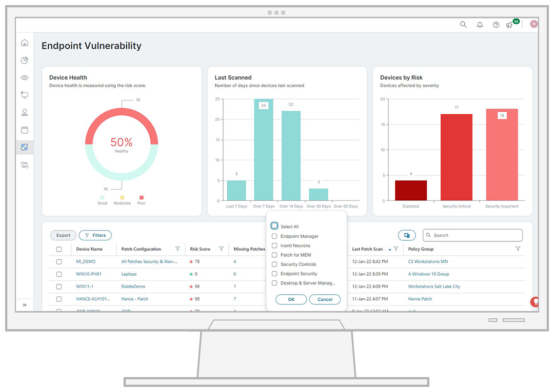Click the Security Critical bar
Viewport: 554px width, 392px height.
point(457,157)
